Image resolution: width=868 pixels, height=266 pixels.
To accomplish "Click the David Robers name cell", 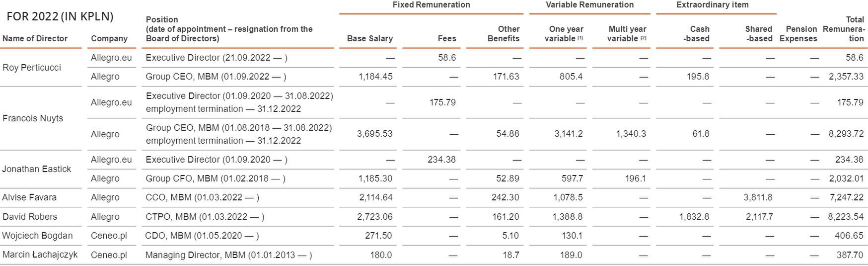I will (x=30, y=217).
